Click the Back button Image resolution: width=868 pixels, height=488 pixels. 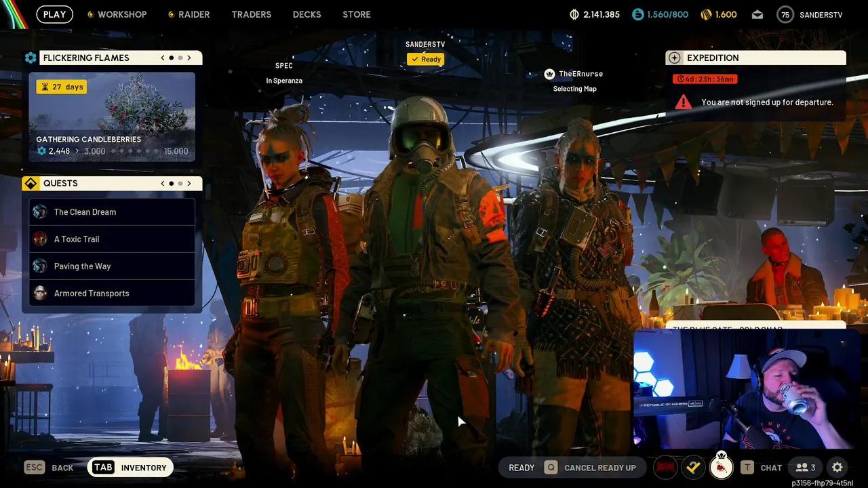click(x=50, y=468)
